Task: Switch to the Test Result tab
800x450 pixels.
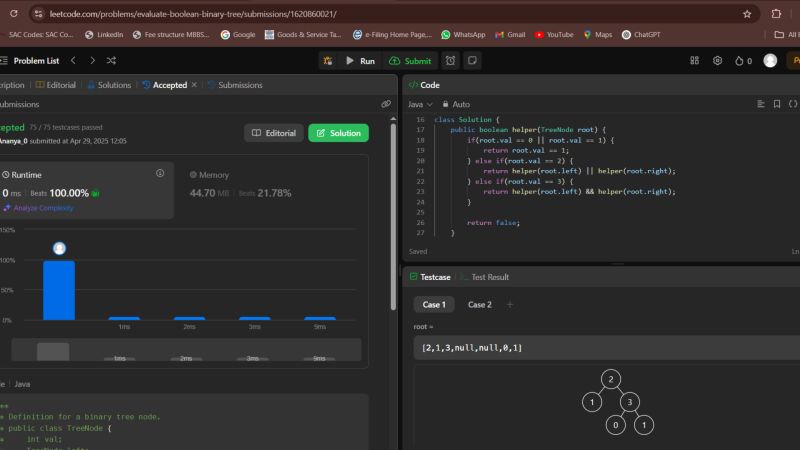Action: 484,277
